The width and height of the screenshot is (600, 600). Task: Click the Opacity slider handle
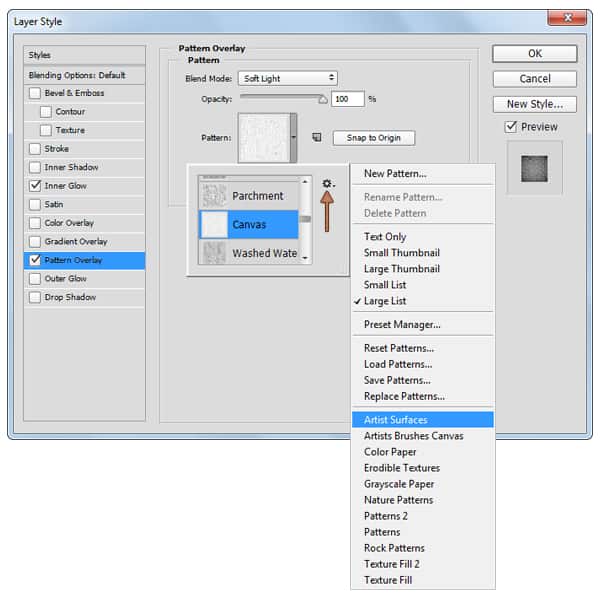click(x=322, y=100)
